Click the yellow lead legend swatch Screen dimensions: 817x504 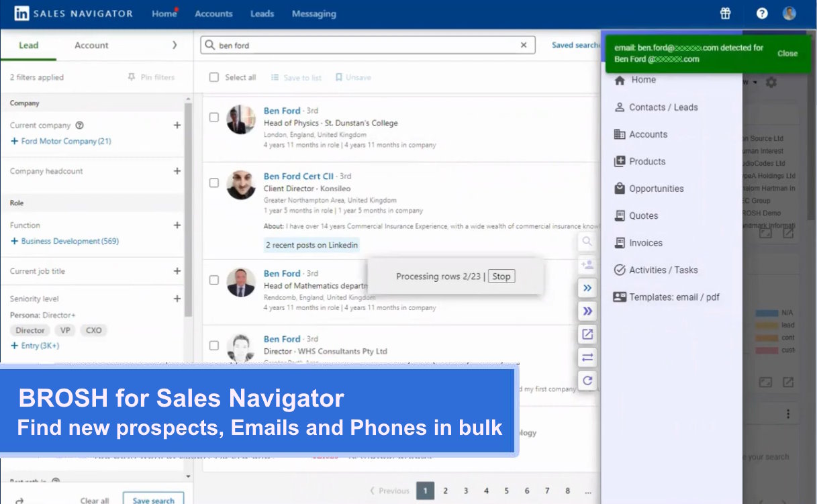click(766, 325)
